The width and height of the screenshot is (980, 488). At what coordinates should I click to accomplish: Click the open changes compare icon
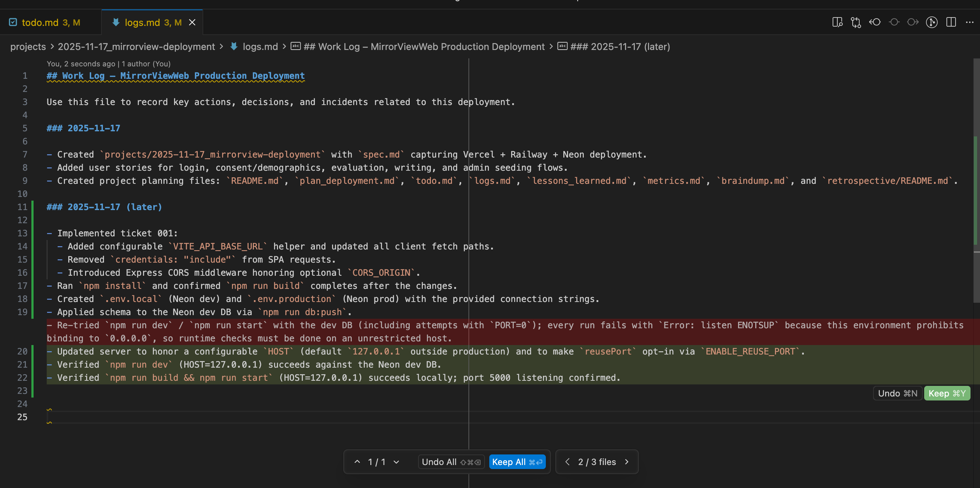856,23
